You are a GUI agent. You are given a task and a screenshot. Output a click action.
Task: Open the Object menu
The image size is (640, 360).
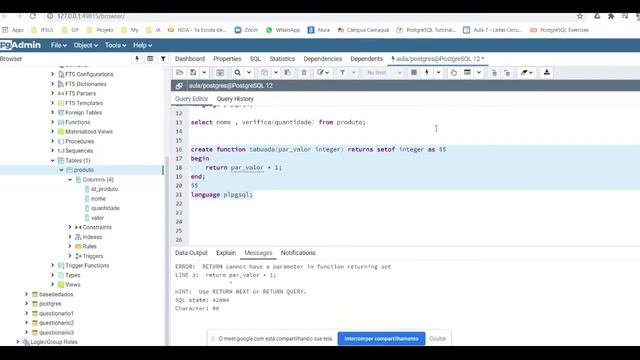pos(86,45)
